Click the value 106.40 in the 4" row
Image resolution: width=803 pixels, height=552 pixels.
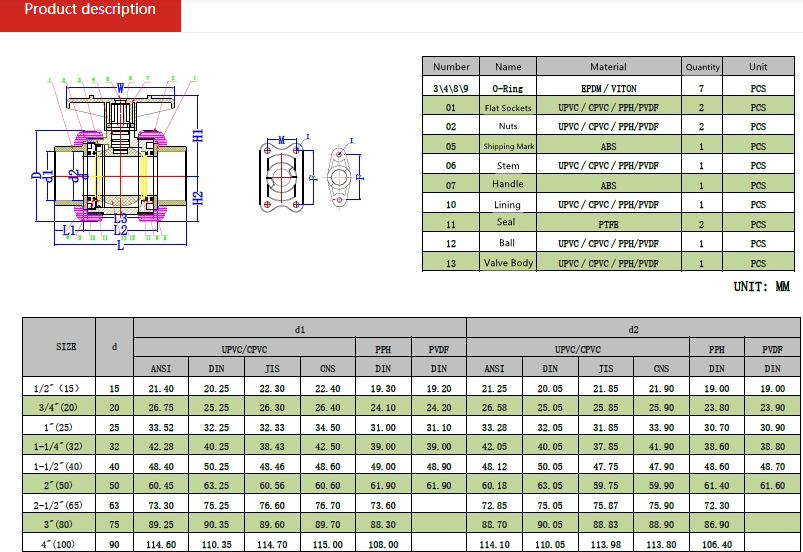pyautogui.click(x=716, y=544)
